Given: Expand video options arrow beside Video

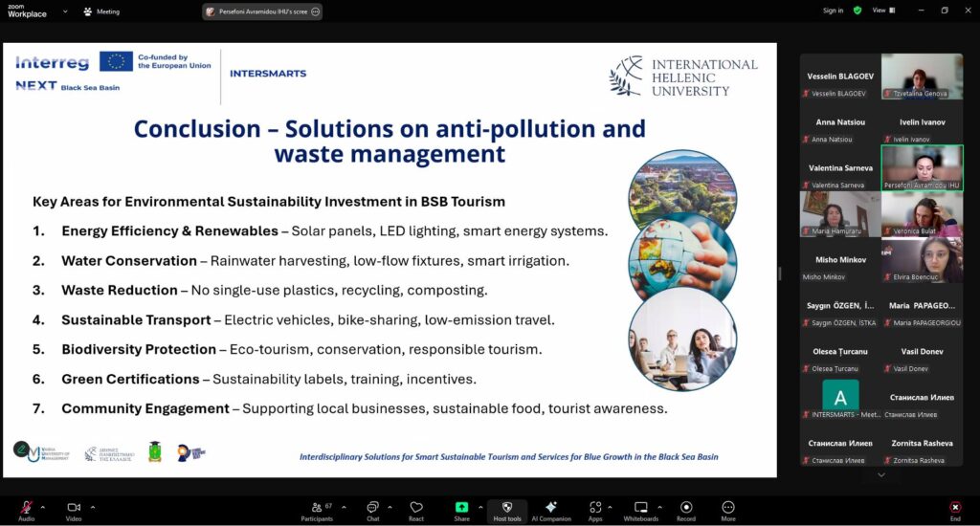Looking at the screenshot, I should click(93, 507).
